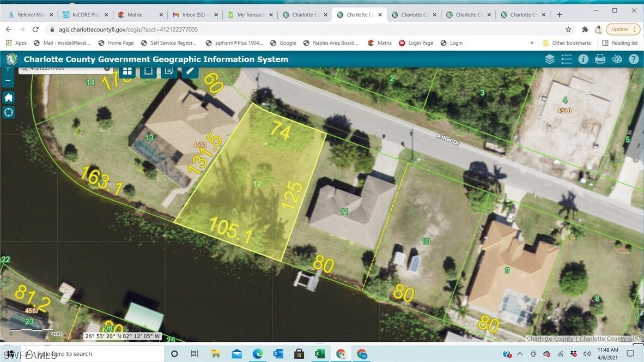Click the Information icon in the header
Viewport: 644px width, 362px height.
click(583, 58)
